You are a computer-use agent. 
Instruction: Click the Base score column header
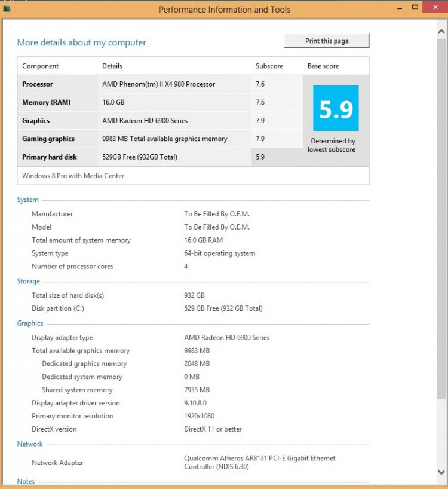[323, 66]
